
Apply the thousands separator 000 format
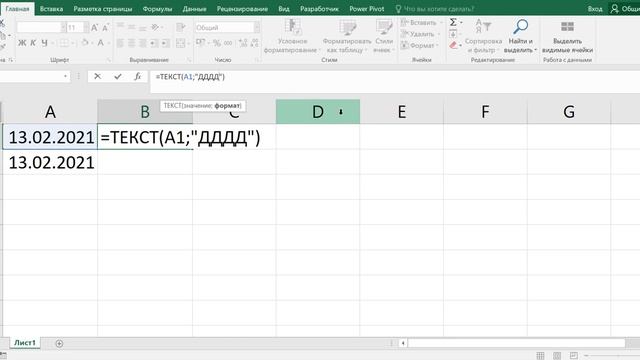(x=228, y=43)
